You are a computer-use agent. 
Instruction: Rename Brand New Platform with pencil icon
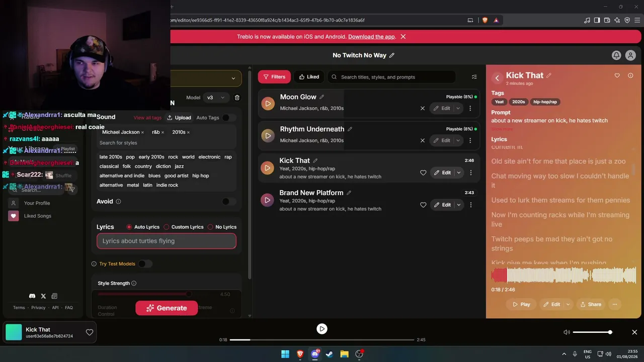tap(349, 193)
